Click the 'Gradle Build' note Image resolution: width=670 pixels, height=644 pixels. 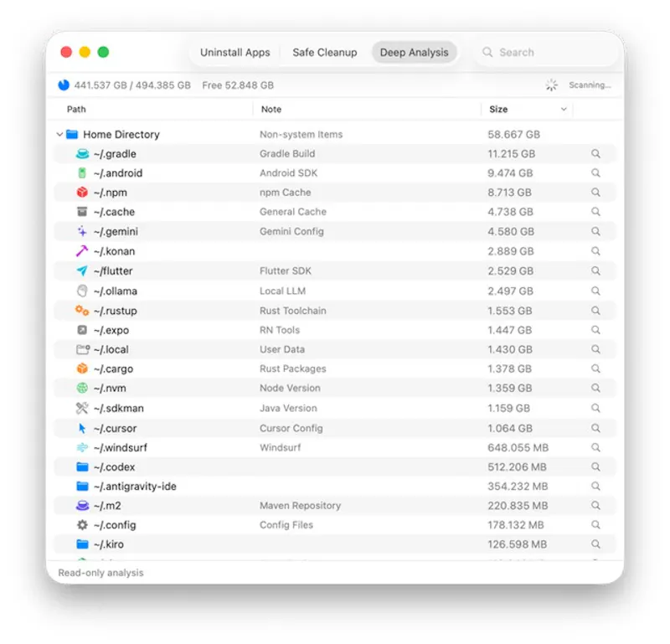click(x=287, y=154)
